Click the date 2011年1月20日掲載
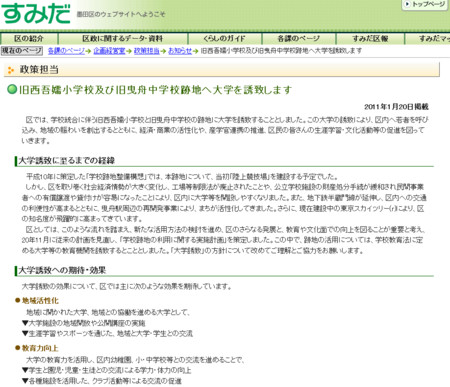This screenshot has height=387, width=450. (x=396, y=107)
